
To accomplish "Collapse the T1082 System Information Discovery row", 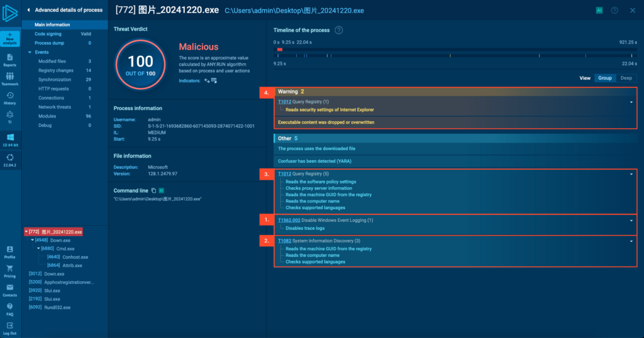I will (x=631, y=241).
